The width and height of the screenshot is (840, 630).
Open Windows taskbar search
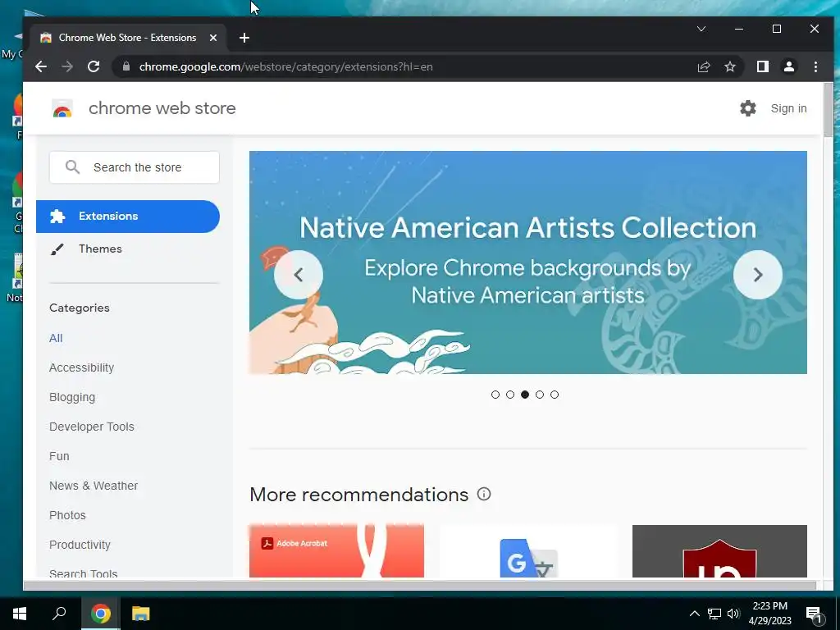tap(59, 614)
